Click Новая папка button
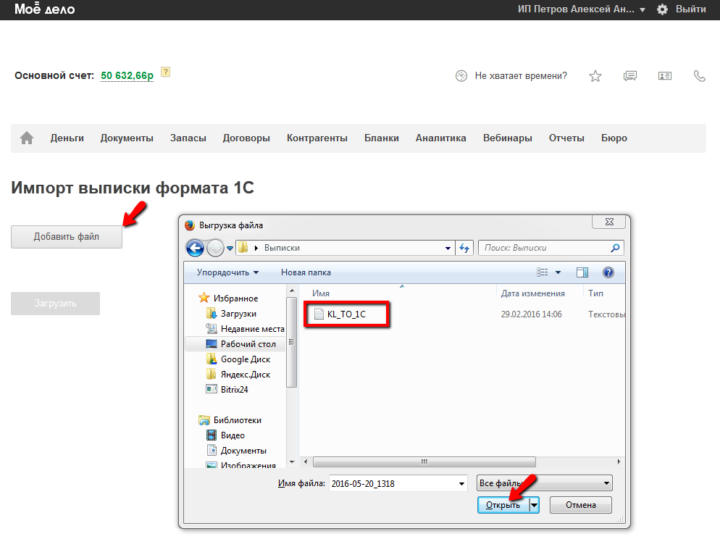 (306, 272)
